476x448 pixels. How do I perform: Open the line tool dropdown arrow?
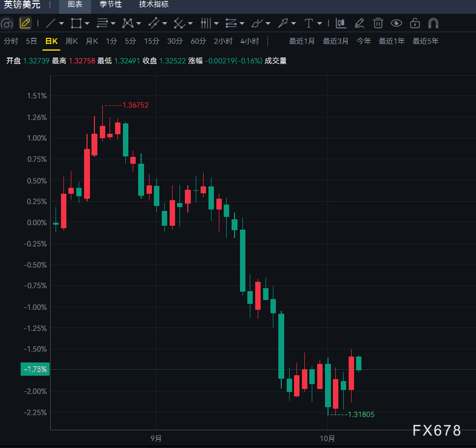(61, 24)
